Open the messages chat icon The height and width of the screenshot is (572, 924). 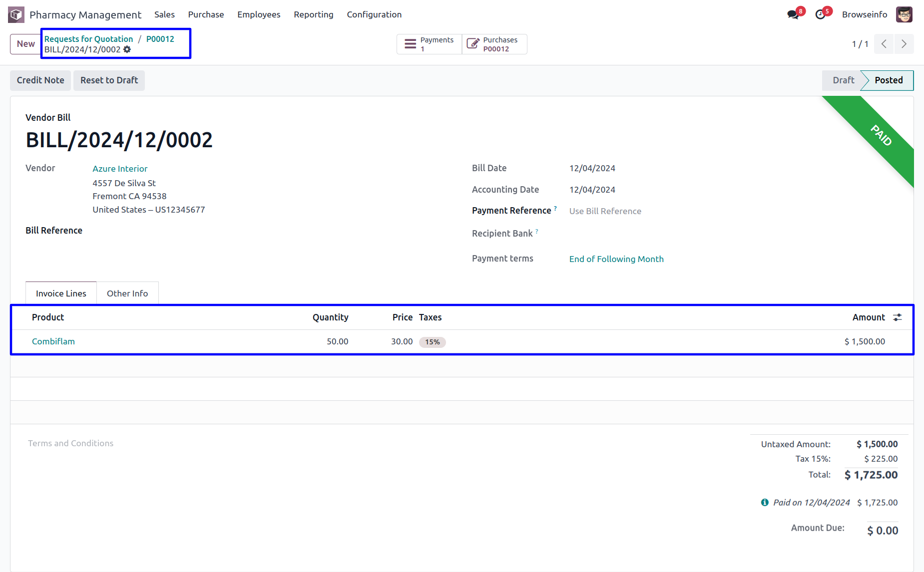pos(793,14)
